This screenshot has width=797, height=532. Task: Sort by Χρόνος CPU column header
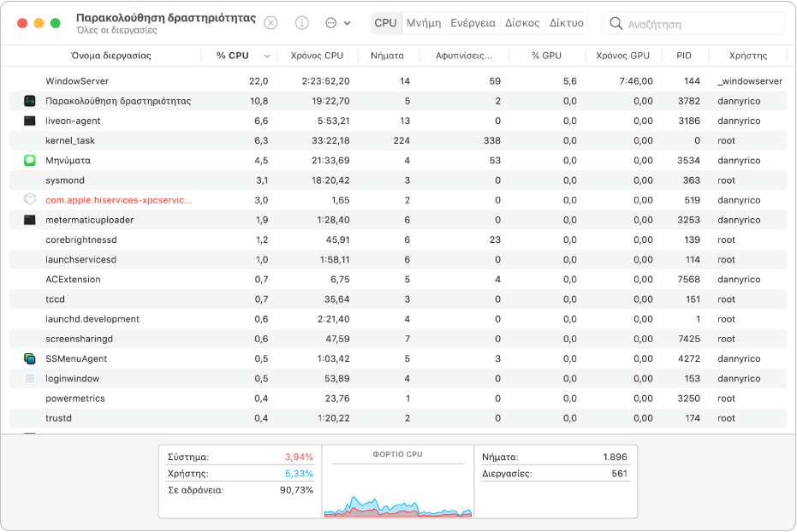click(317, 56)
